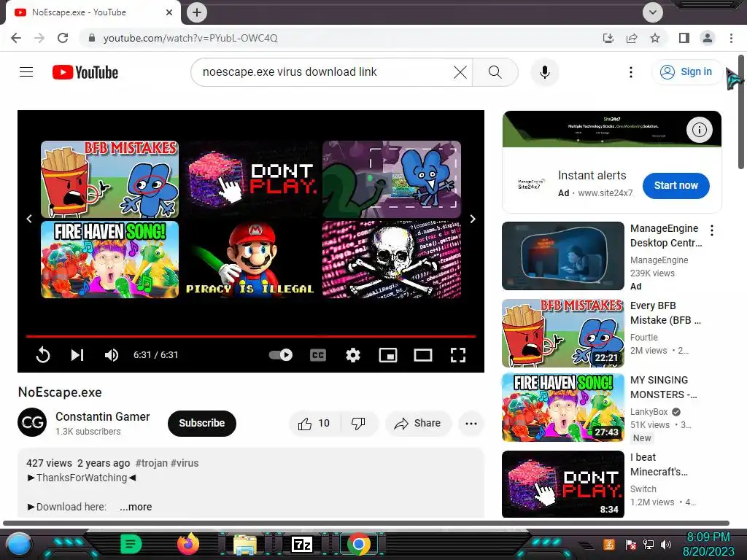The height and width of the screenshot is (560, 747).
Task: Open a new browser tab
Action: pyautogui.click(x=197, y=12)
